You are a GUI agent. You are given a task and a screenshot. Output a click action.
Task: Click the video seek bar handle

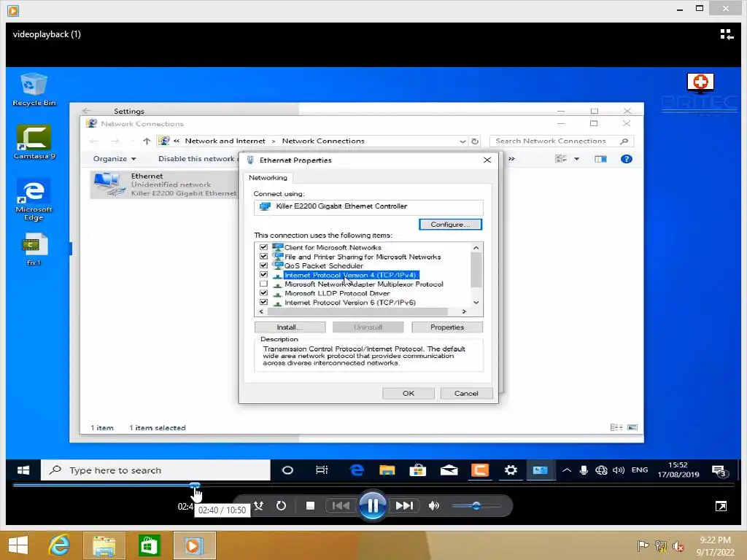point(195,485)
